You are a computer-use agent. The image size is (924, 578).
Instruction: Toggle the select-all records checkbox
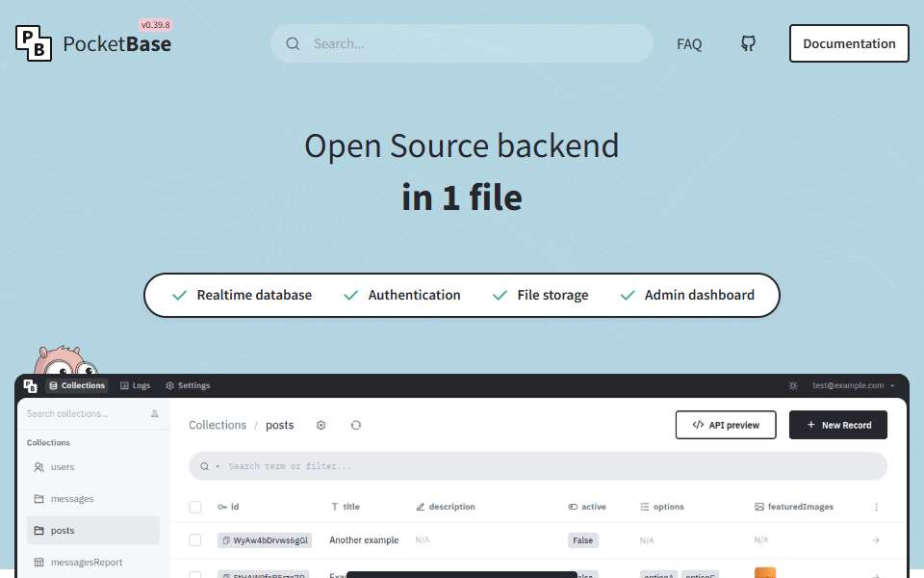pos(195,507)
